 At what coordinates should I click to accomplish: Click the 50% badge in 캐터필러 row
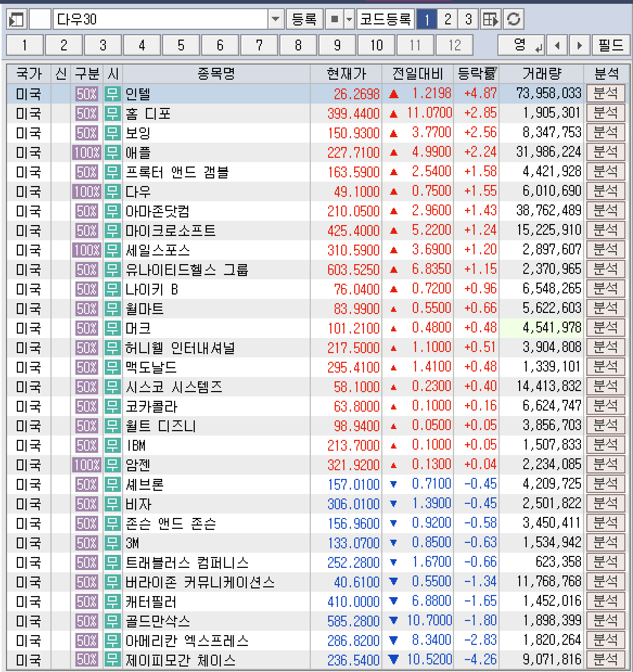[x=87, y=601]
